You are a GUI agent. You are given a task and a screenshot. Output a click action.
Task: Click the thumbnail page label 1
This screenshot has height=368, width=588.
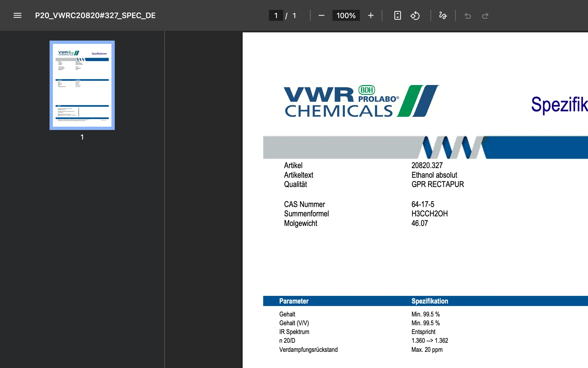coord(82,137)
